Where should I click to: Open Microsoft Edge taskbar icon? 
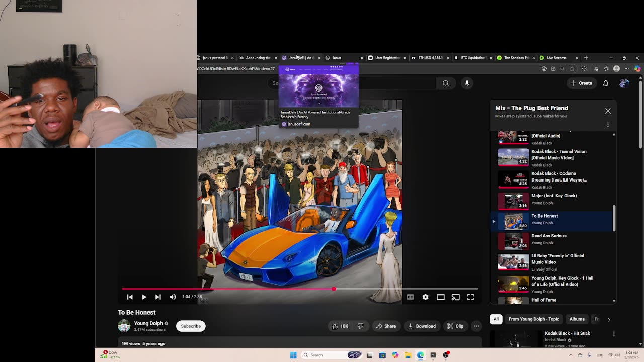(x=420, y=355)
